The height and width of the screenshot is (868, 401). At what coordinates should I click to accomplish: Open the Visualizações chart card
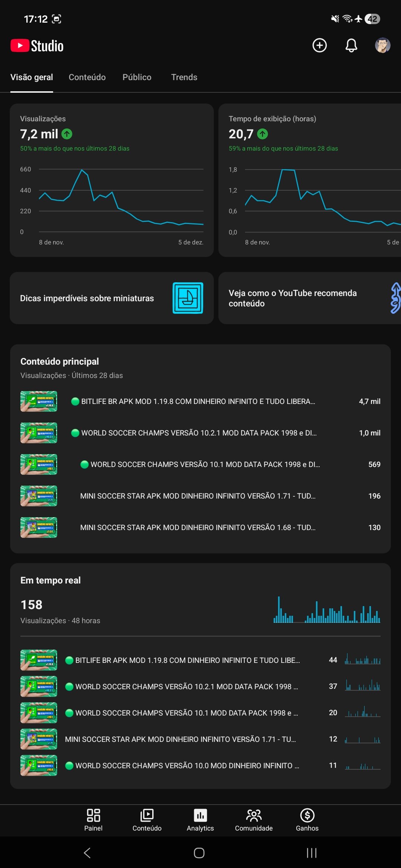112,180
